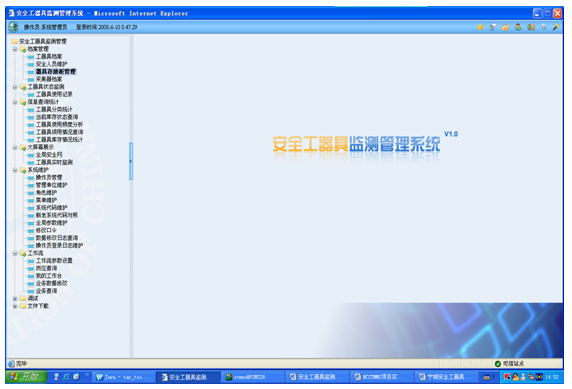Open 操作员登录日志维护 in the tree

pyautogui.click(x=59, y=246)
